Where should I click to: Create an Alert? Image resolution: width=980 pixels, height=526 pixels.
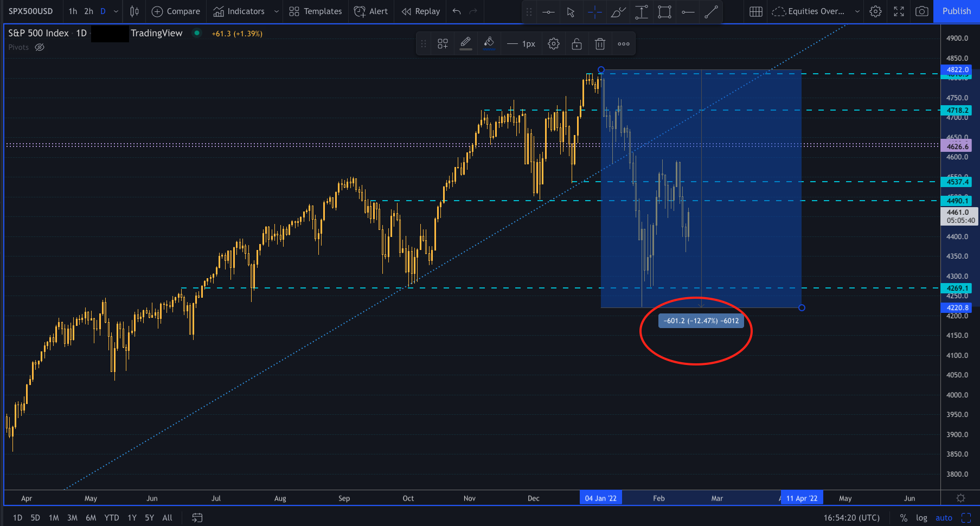click(371, 11)
